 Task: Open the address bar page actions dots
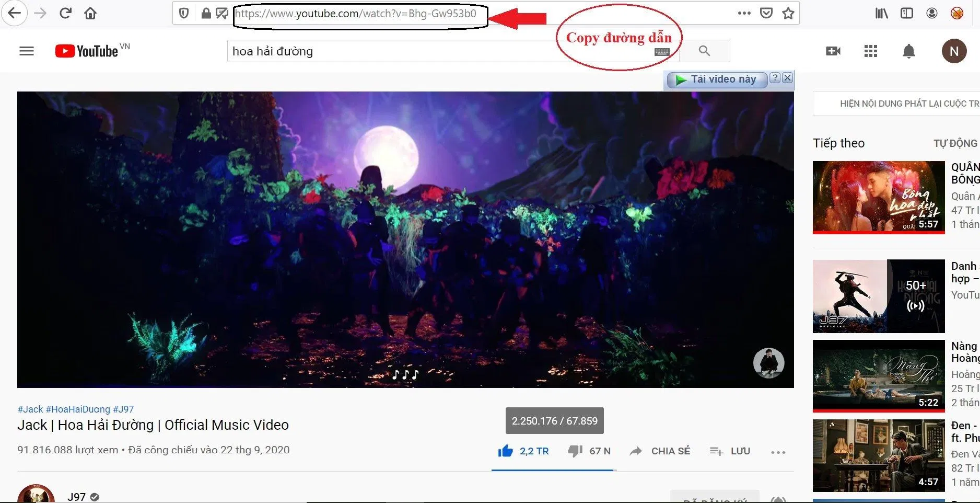(x=744, y=14)
